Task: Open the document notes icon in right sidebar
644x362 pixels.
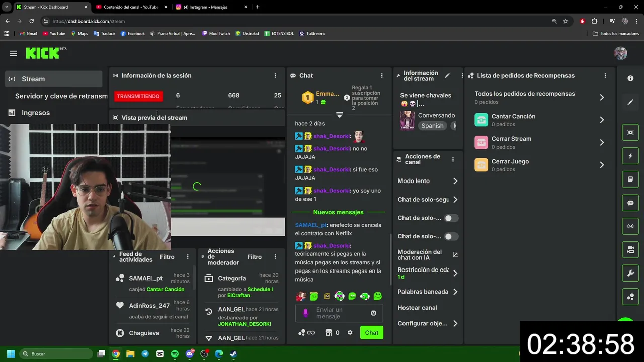Action: coord(630,179)
